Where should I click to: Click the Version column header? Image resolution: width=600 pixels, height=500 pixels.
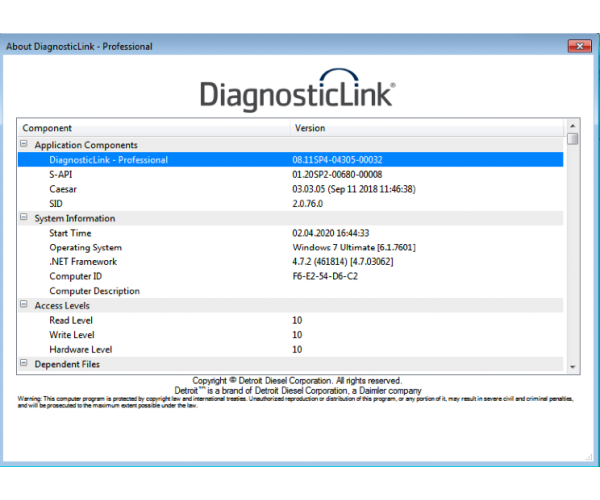427,128
